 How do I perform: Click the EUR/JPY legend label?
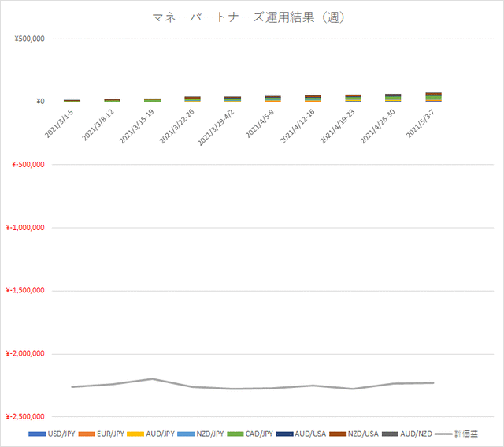[110, 434]
